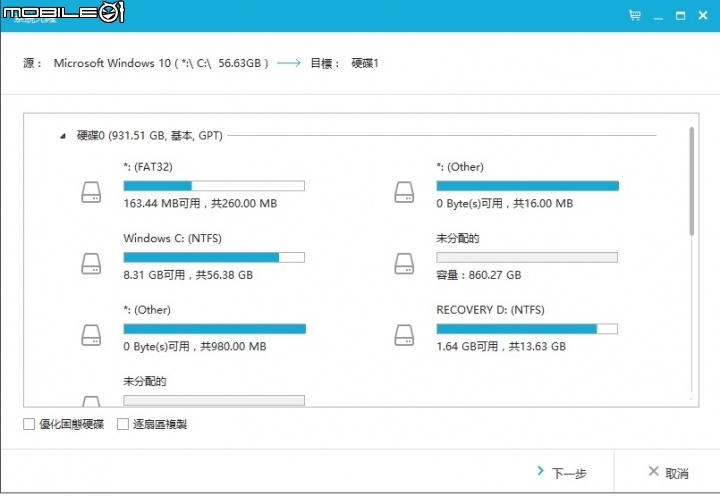Enable the 逐扇區複製 checkbox

pos(123,424)
